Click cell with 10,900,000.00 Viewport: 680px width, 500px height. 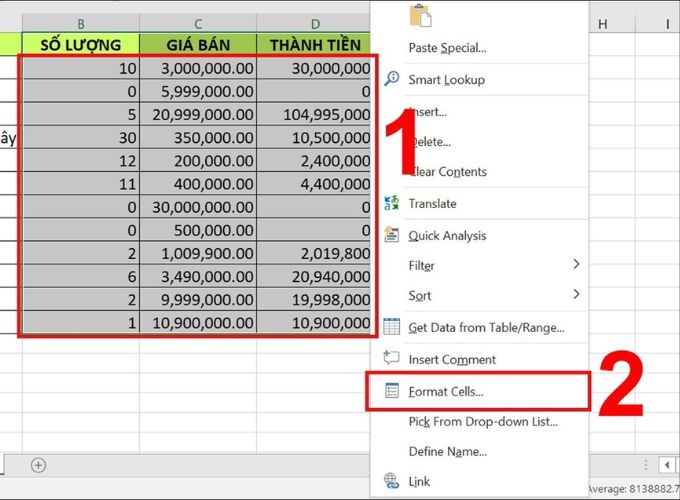(x=198, y=323)
